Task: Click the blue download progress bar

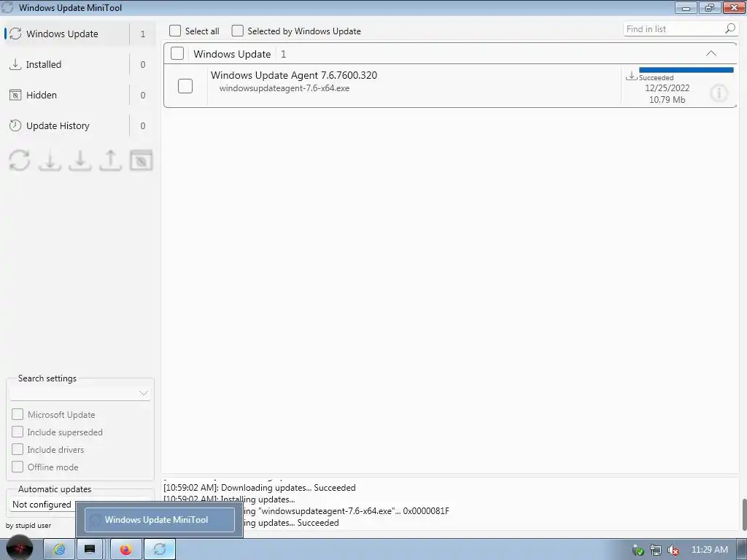Action: point(686,70)
